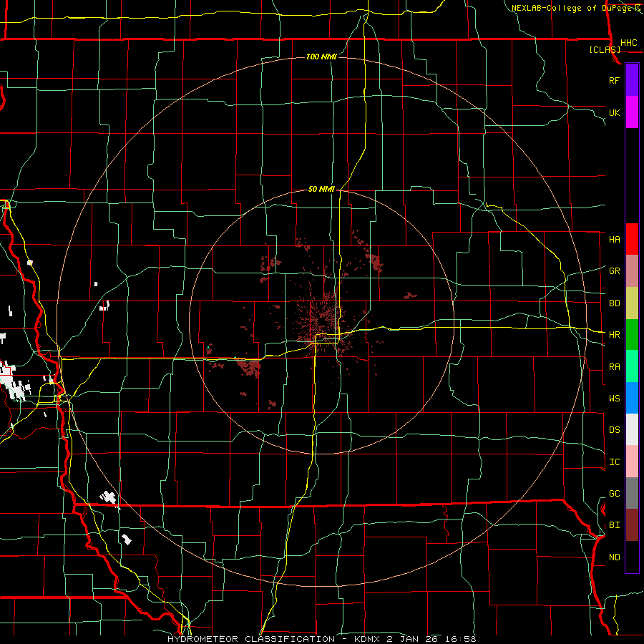Screen dimensions: 644x644
Task: Select the HA legend label
Action: 614,240
